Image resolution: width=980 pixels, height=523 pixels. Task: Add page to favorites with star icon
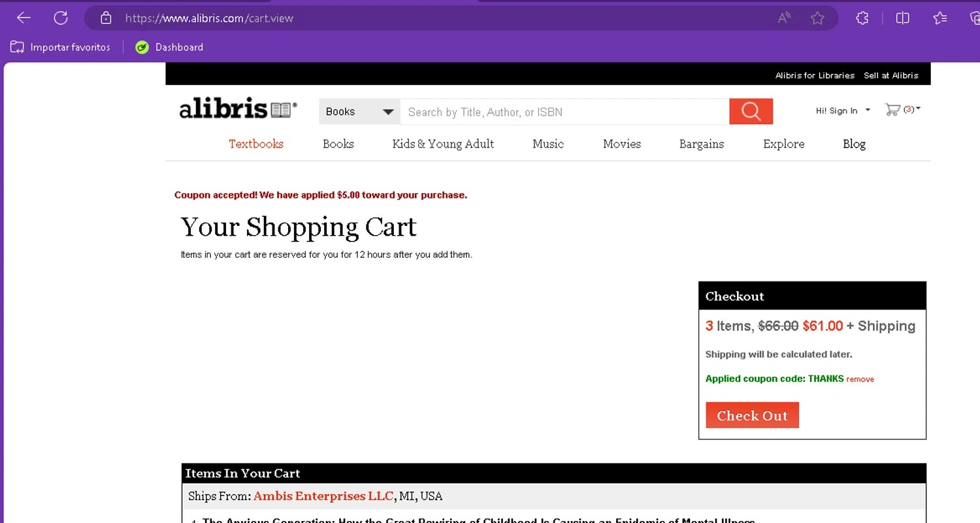(817, 18)
